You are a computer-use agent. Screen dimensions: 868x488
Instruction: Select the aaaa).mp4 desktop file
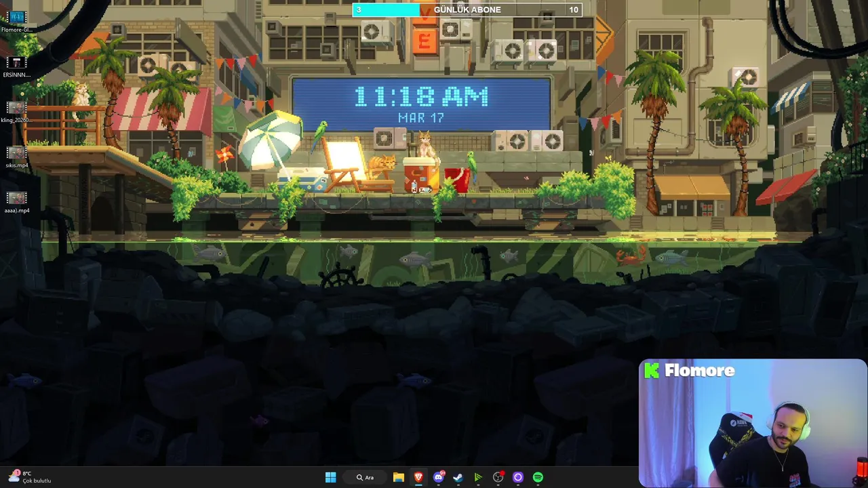tap(16, 202)
